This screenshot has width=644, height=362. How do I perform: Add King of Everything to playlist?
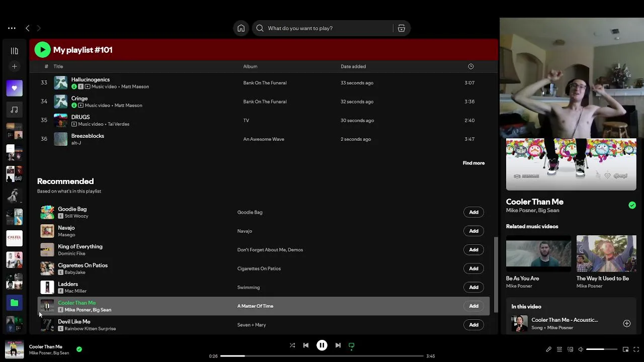click(x=474, y=250)
